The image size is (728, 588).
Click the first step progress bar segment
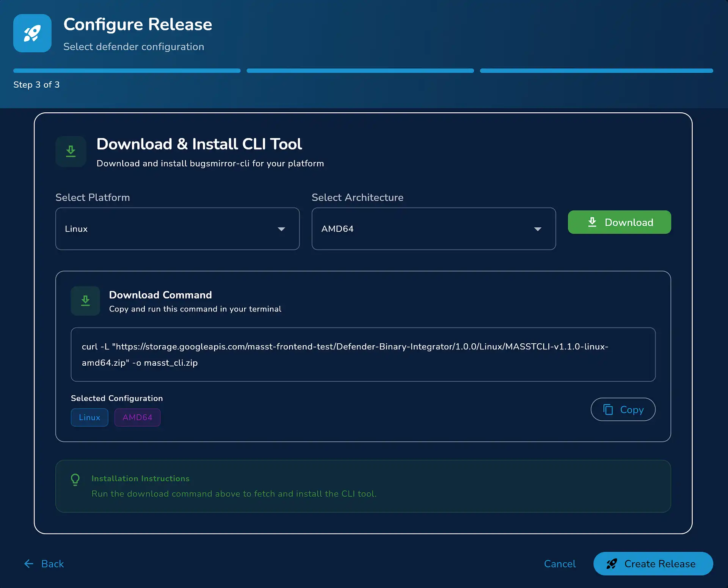127,71
